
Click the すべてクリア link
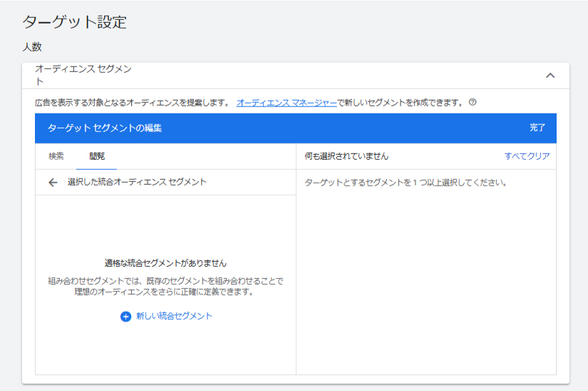[527, 156]
